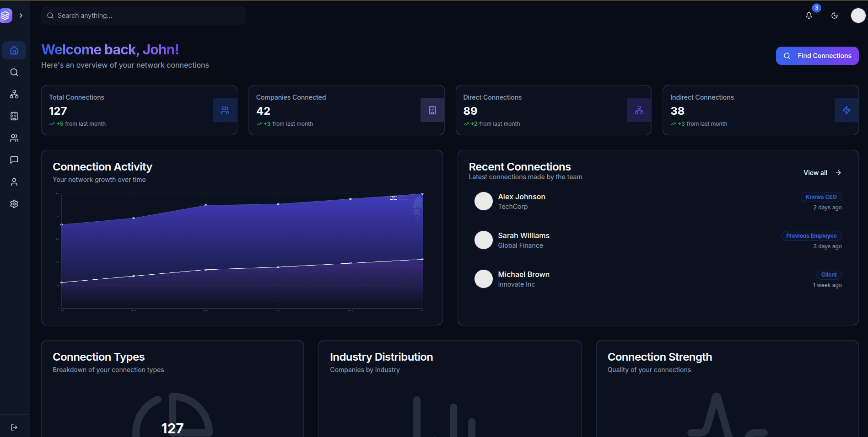Open the team users sidebar icon
The image size is (868, 437).
click(14, 138)
